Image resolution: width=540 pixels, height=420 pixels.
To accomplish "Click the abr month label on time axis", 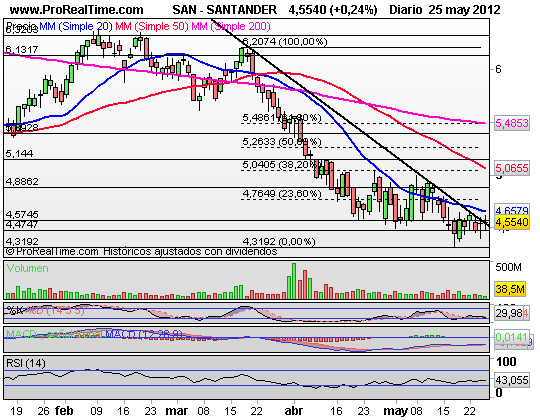I will pos(294,411).
